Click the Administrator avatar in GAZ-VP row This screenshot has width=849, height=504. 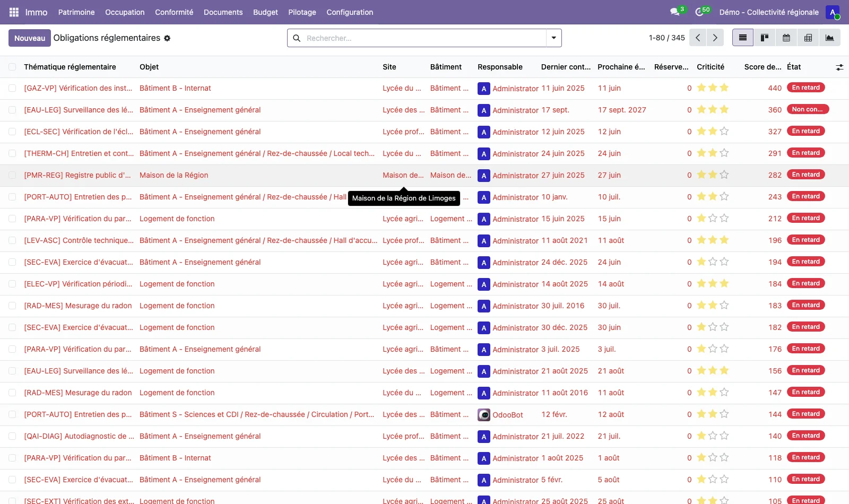coord(483,89)
